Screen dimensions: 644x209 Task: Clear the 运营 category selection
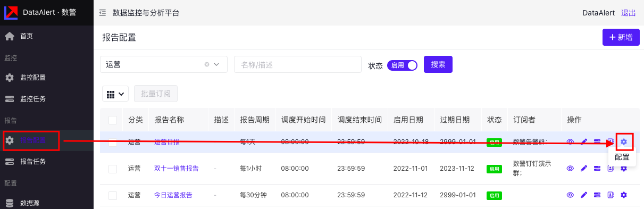coord(207,64)
